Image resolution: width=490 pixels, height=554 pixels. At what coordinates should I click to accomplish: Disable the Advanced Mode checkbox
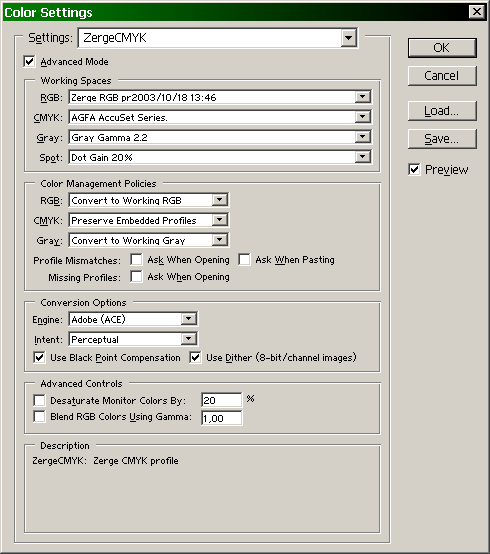(x=30, y=61)
